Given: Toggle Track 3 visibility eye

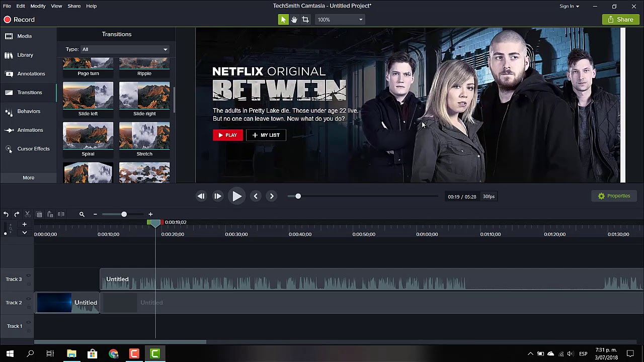Looking at the screenshot, I should tap(28, 276).
